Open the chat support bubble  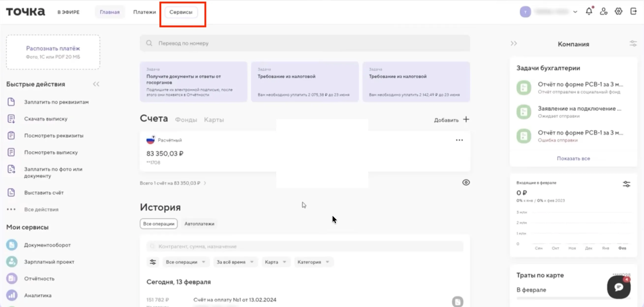(618, 287)
